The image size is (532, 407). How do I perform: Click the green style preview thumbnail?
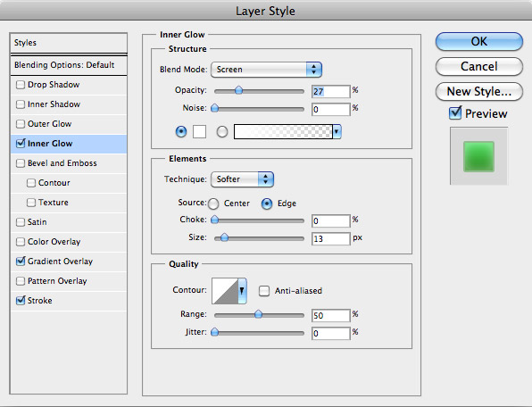478,156
